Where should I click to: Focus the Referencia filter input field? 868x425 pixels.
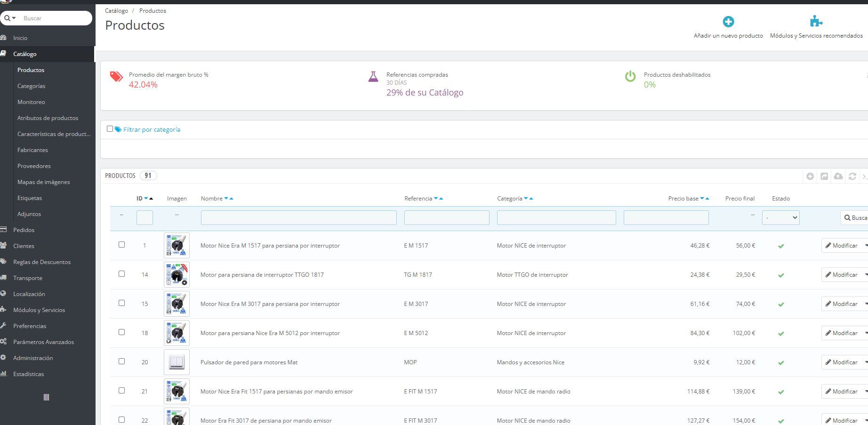point(447,217)
